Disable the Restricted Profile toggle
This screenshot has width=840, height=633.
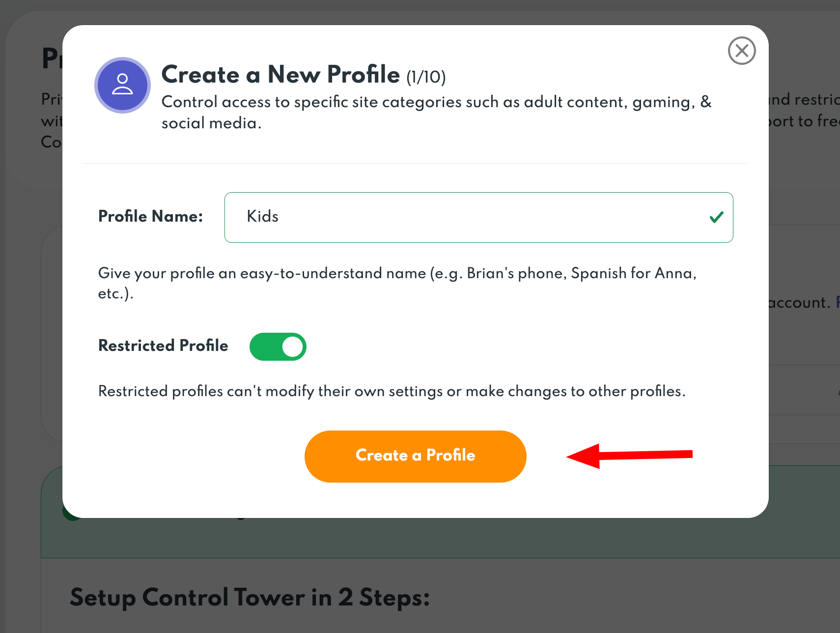(278, 346)
